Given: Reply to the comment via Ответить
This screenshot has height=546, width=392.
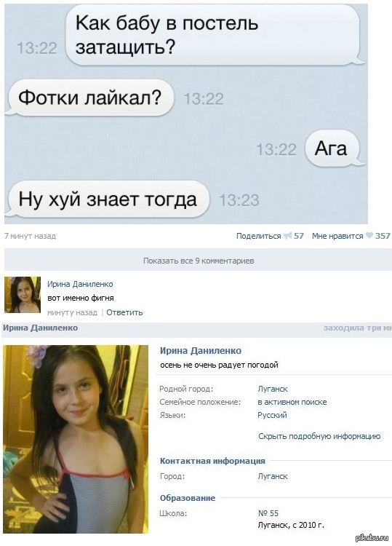Looking at the screenshot, I should coord(124,312).
